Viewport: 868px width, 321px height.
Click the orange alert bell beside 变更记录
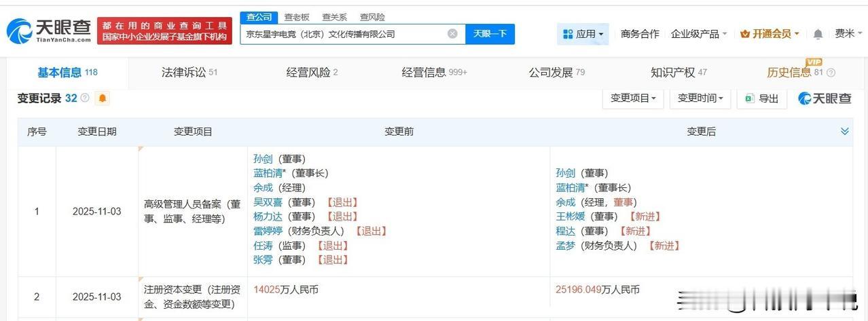click(x=103, y=98)
